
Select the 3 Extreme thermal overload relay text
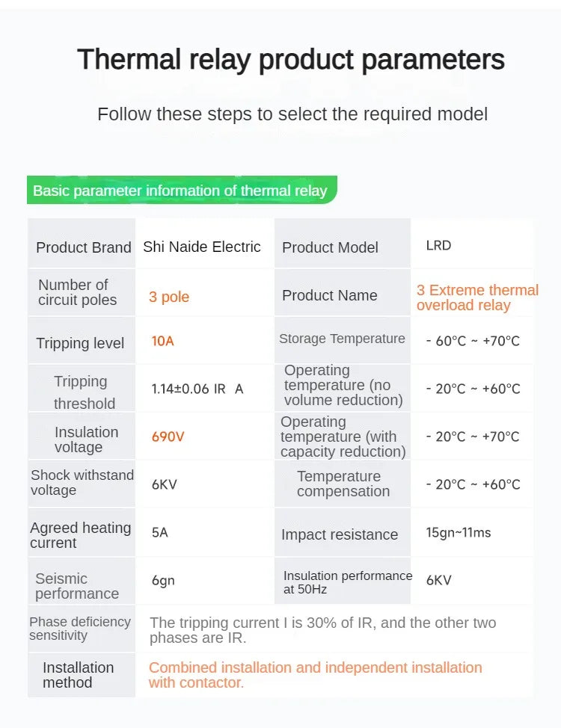477,297
